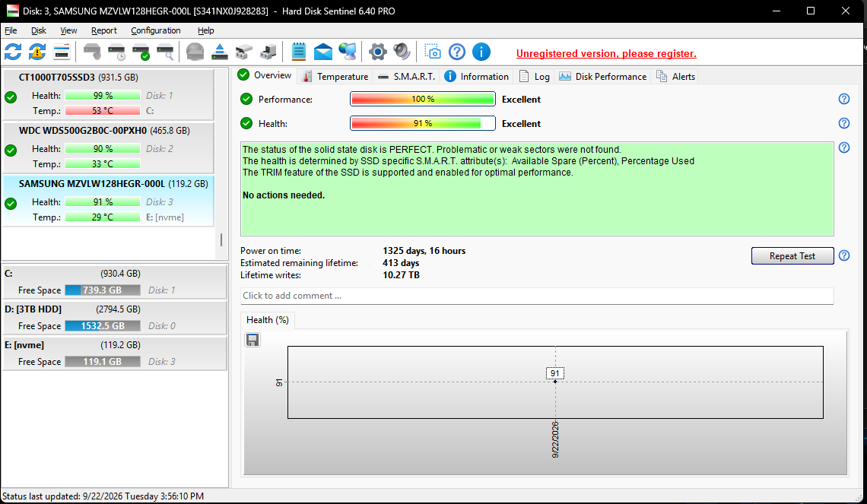The height and width of the screenshot is (504, 867).
Task: Click help icon beside Repeat Test button
Action: tap(843, 256)
